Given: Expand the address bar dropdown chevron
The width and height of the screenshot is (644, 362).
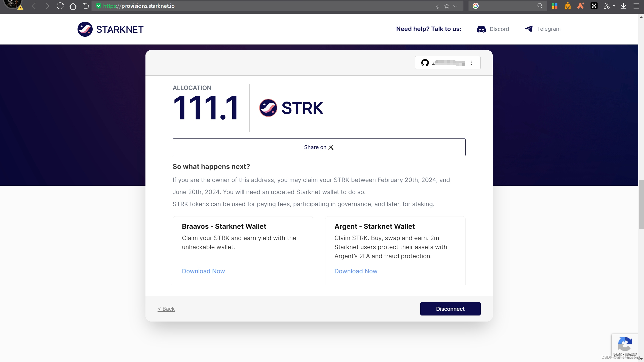Looking at the screenshot, I should pos(455,6).
